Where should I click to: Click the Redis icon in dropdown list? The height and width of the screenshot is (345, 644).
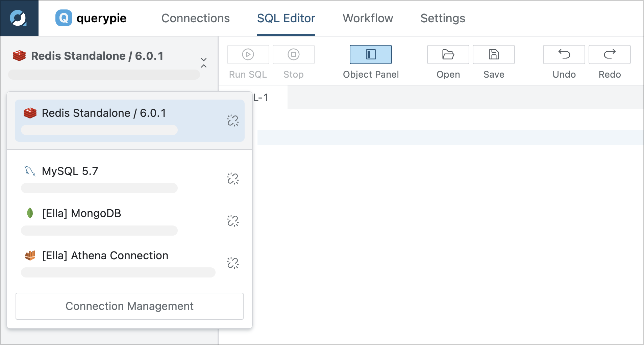click(x=30, y=113)
